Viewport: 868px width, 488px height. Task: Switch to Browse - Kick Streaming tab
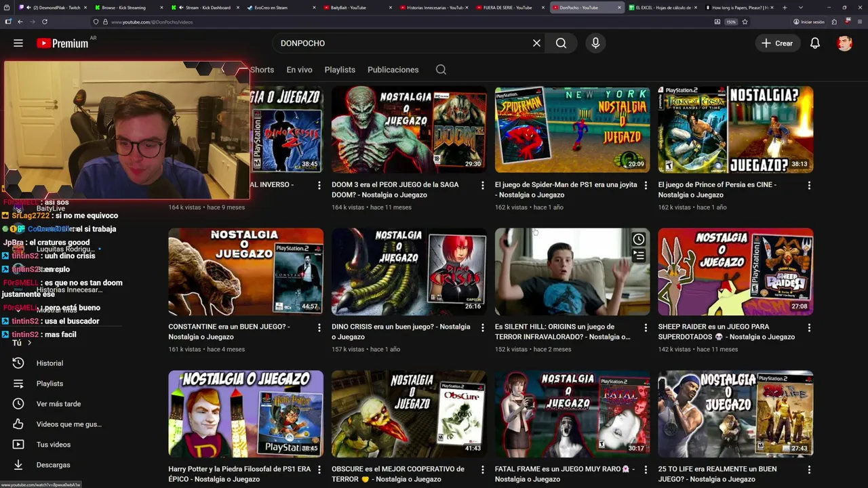coord(129,7)
